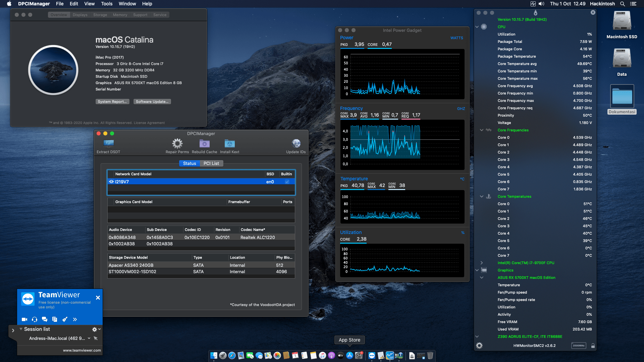644x362 pixels.
Task: Click HWMonitor water drop theme icon
Action: tap(535, 13)
